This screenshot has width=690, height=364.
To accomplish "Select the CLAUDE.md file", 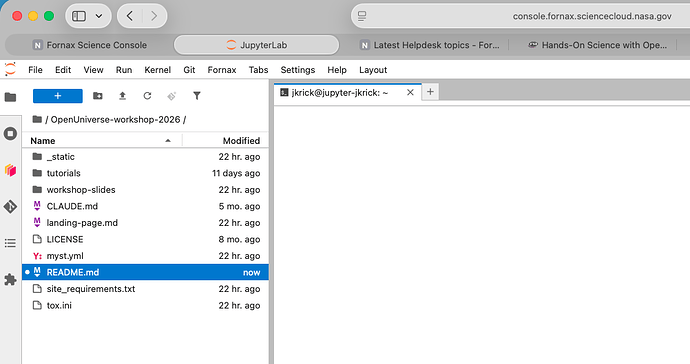I will (x=145, y=206).
